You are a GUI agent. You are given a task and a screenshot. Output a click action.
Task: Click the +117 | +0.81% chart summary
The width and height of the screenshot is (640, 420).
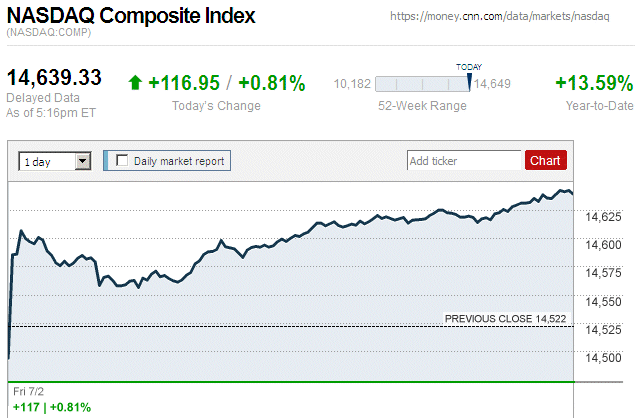tap(51, 407)
